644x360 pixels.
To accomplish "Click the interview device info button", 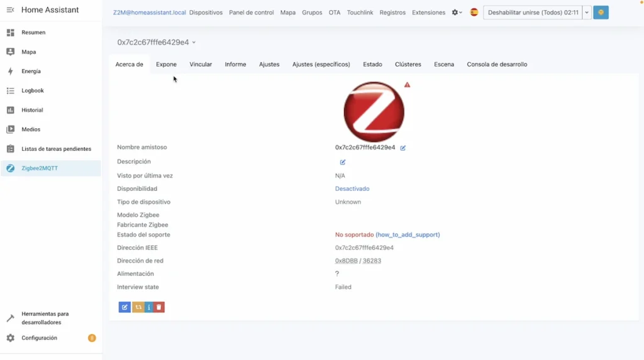I will pos(149,307).
